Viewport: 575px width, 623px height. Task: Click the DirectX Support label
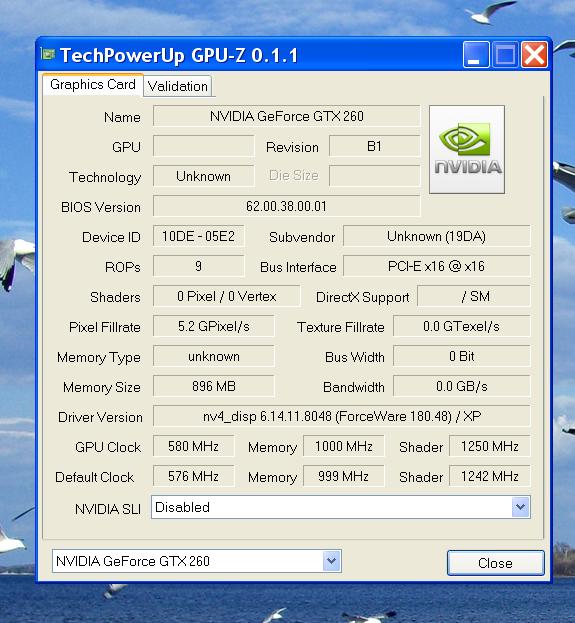click(362, 298)
